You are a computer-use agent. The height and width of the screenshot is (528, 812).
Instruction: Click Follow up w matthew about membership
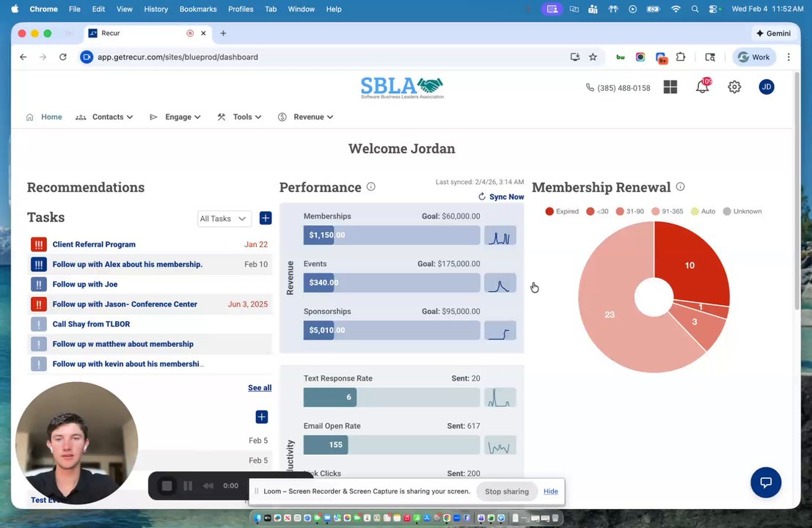click(x=122, y=344)
